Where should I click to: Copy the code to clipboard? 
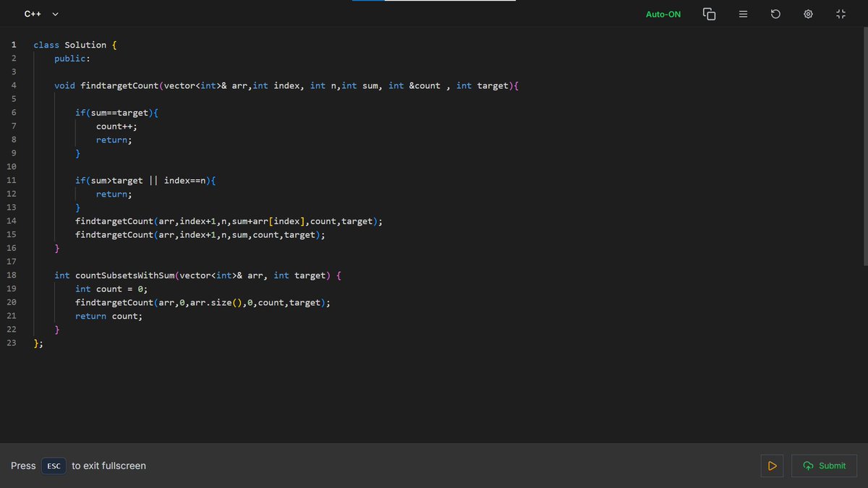click(x=709, y=14)
